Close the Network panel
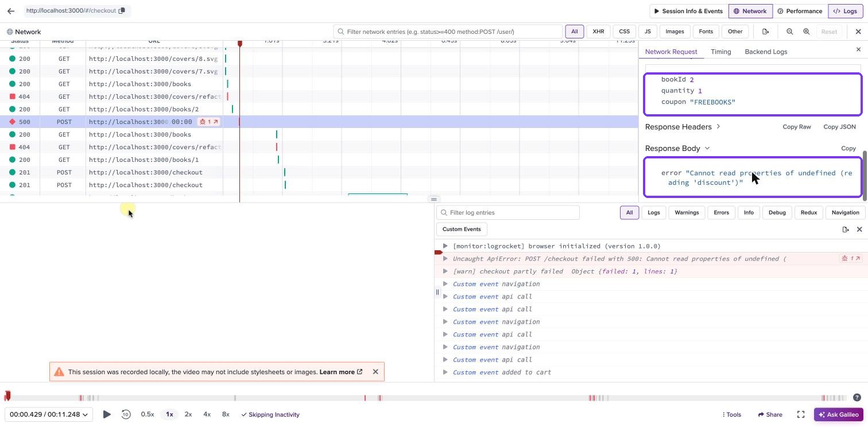Screen dimensions: 868x427 (858, 32)
